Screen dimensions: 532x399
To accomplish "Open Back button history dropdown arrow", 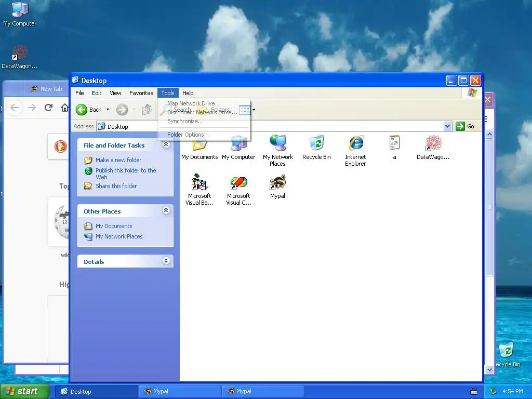I will tap(108, 110).
